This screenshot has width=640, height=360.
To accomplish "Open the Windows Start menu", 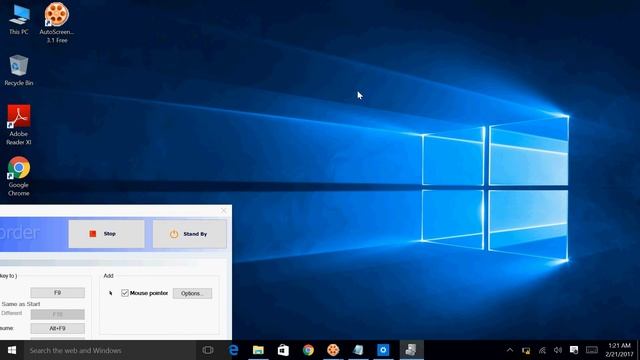I will (12, 350).
